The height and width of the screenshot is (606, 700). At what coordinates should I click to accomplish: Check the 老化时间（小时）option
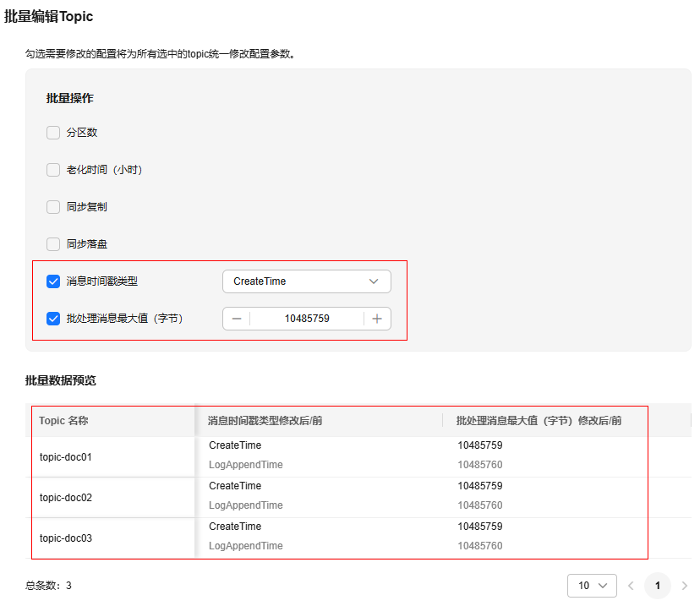53,170
